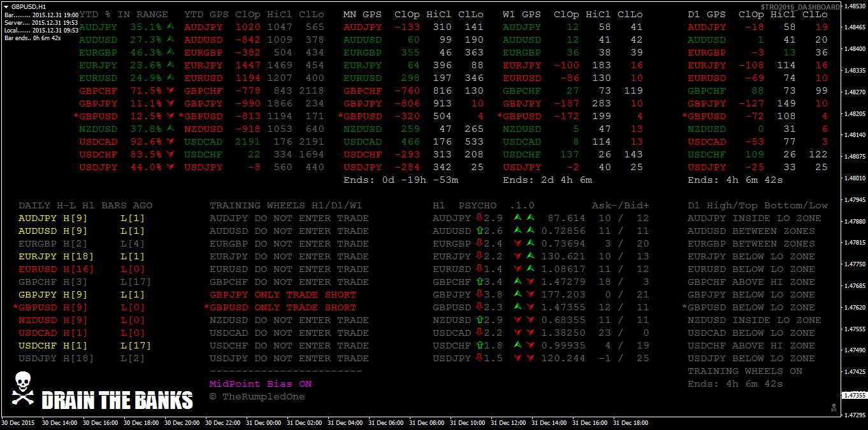Click the green up arrow before USDCHF 1.8
Image resolution: width=868 pixels, height=430 pixels.
[x=479, y=346]
